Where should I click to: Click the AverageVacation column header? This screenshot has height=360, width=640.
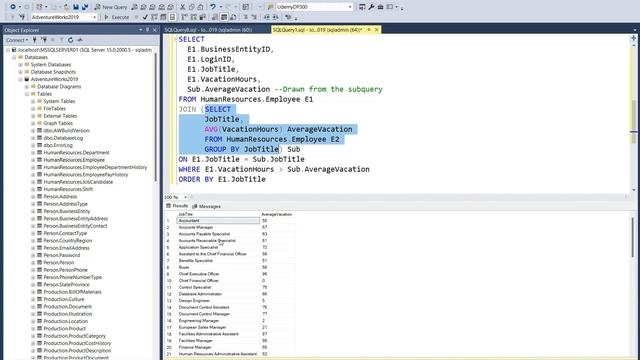pos(277,214)
